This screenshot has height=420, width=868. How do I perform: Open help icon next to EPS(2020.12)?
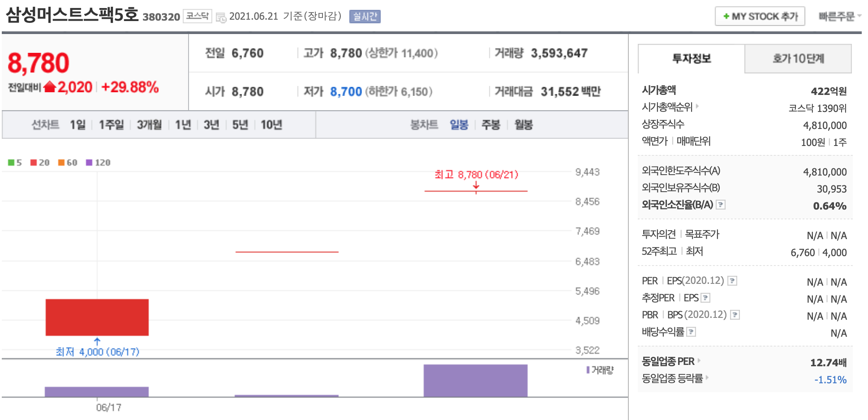(732, 281)
